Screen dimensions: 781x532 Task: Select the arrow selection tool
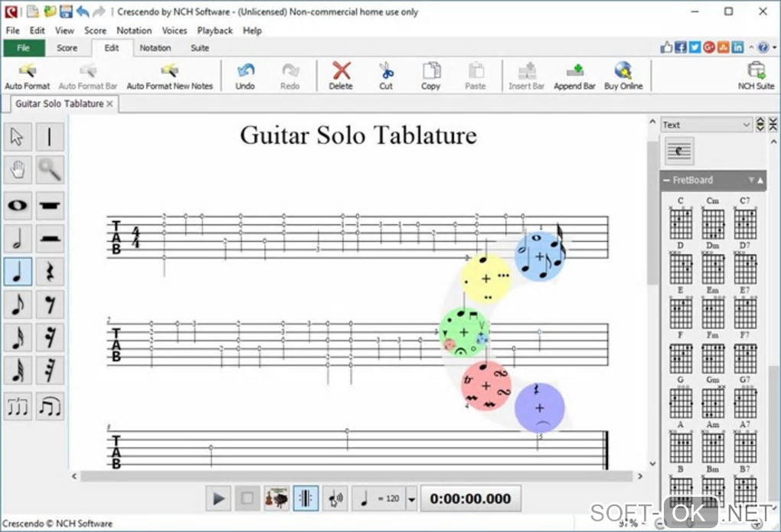click(x=18, y=136)
